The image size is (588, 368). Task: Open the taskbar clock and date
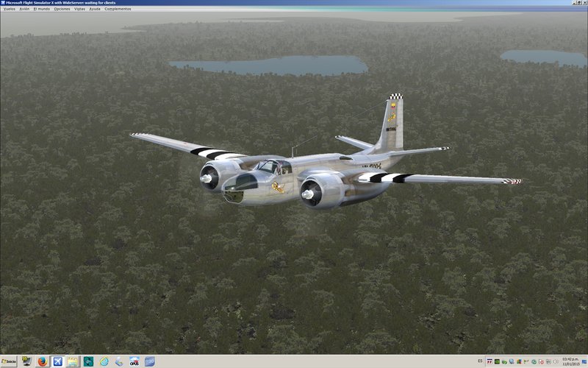point(570,361)
